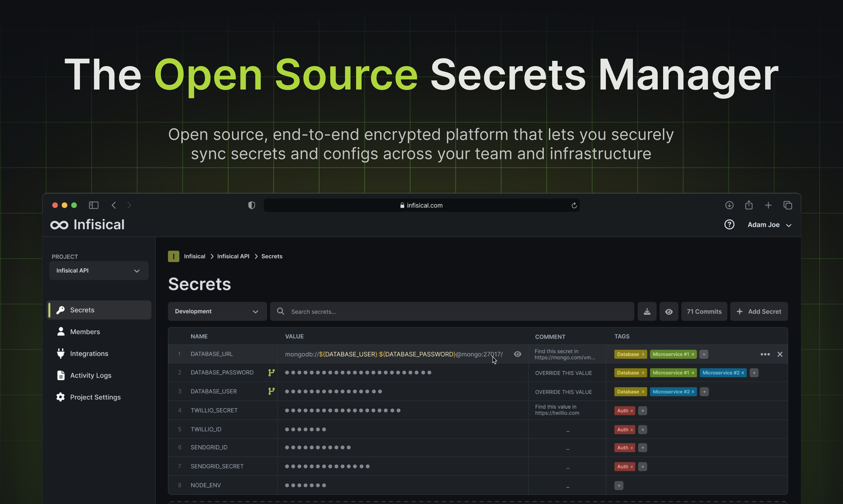
Task: Select the Secrets key icon in sidebar
Action: click(x=61, y=310)
